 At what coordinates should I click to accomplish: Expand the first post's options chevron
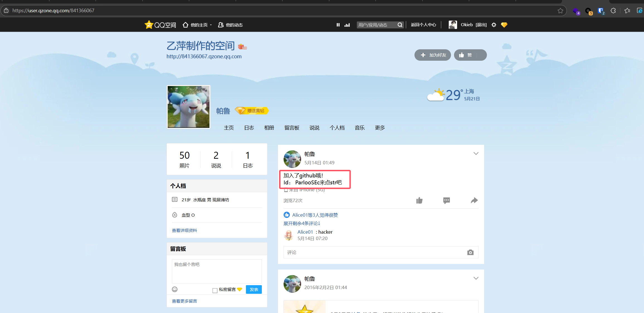476,153
